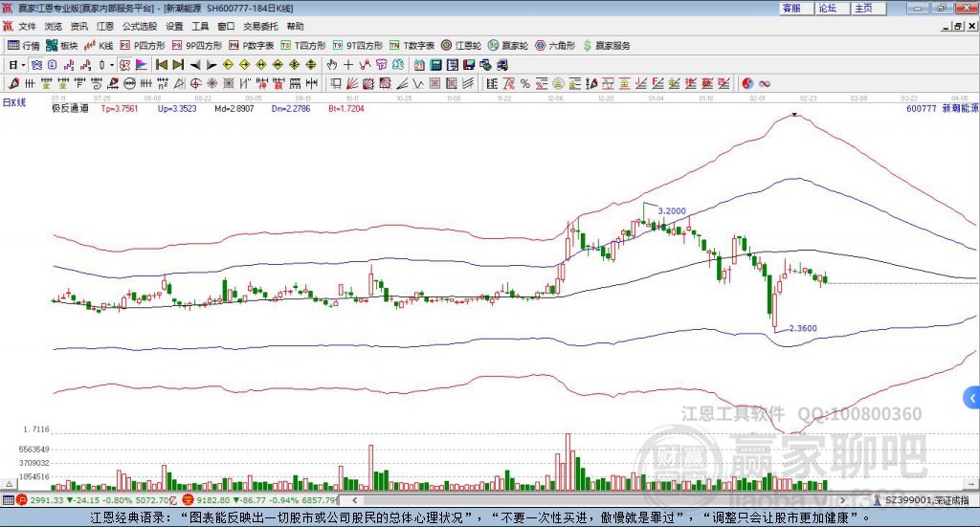Open the 设置 menu
Screen dimensions: 980x527
(174, 26)
